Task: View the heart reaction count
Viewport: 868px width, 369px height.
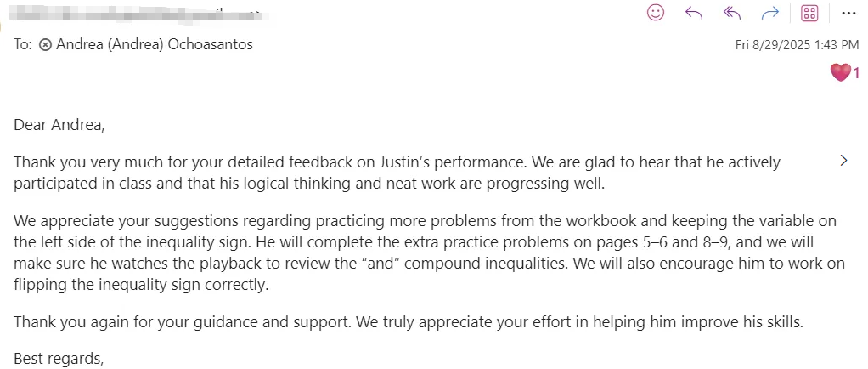Action: (845, 72)
